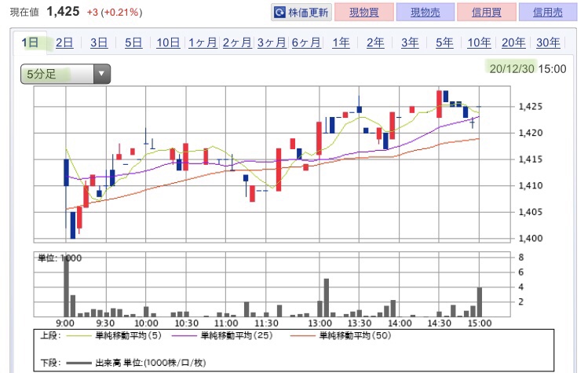Switch to the 2日 period tab
This screenshot has width=588, height=373.
click(x=64, y=42)
